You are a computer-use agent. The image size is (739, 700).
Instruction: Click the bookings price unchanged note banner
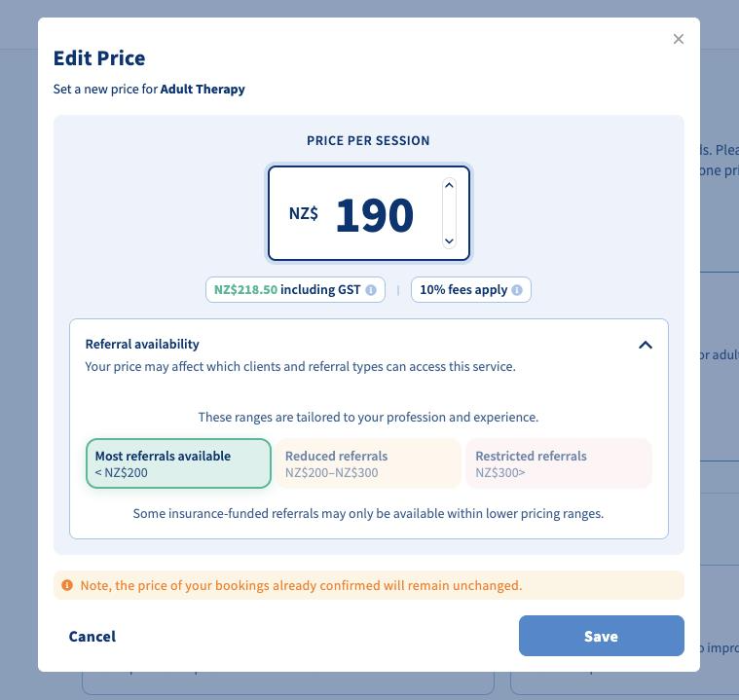(369, 585)
